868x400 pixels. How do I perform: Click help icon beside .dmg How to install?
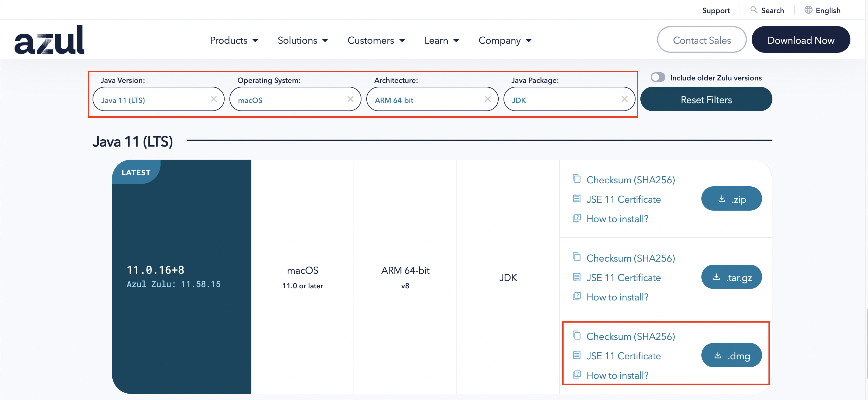click(x=577, y=375)
